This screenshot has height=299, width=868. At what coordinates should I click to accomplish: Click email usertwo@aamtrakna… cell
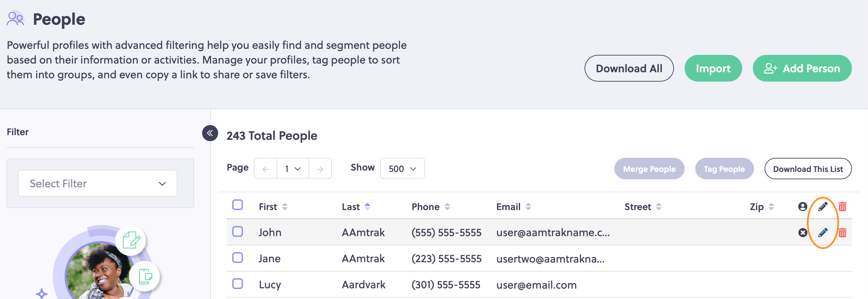[550, 259]
